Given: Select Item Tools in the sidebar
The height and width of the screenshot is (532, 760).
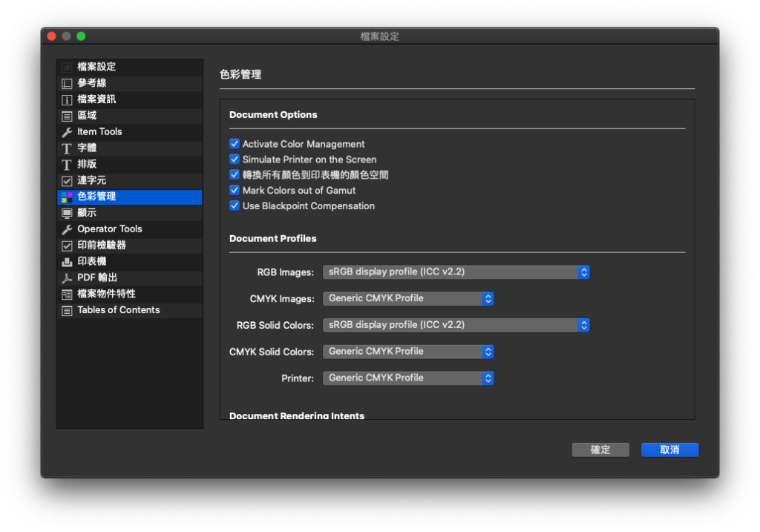Looking at the screenshot, I should pyautogui.click(x=130, y=132).
